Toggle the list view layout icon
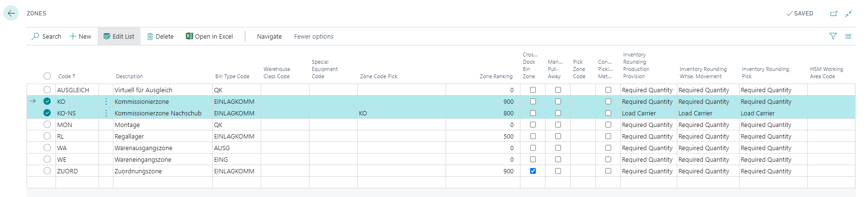This screenshot has height=197, width=868. [x=848, y=36]
